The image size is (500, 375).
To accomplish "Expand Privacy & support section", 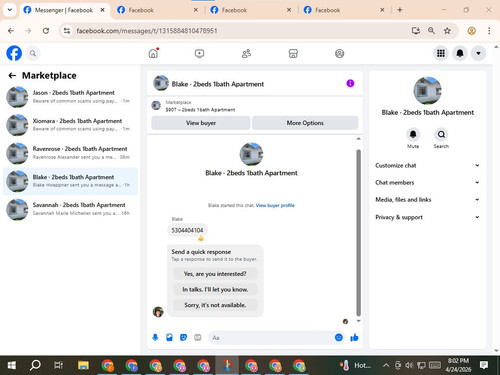I will (x=427, y=217).
